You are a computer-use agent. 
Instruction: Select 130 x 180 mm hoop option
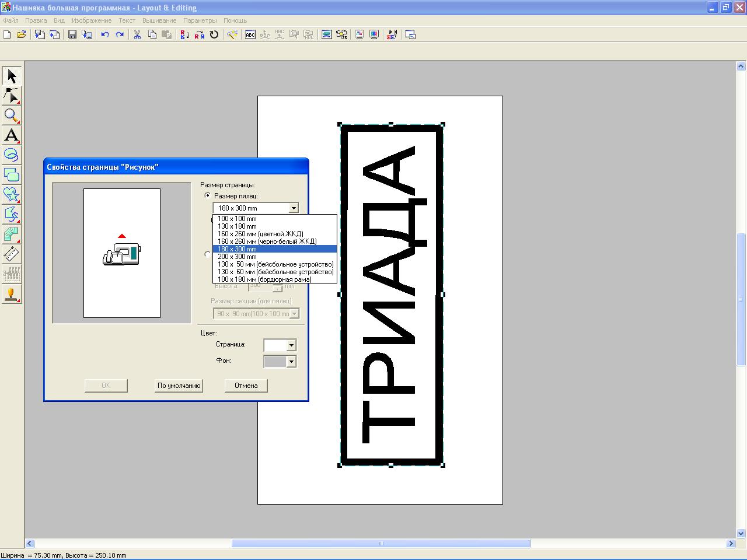tap(237, 226)
